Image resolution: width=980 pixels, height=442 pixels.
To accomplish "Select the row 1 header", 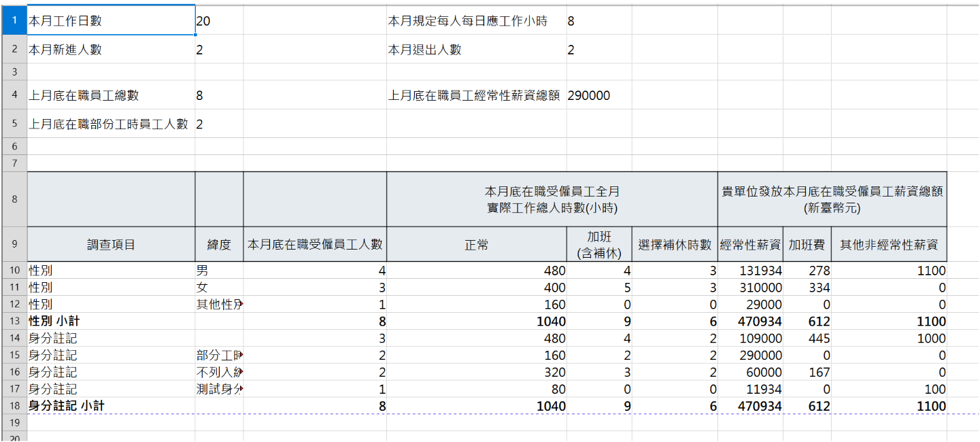I will pyautogui.click(x=14, y=21).
